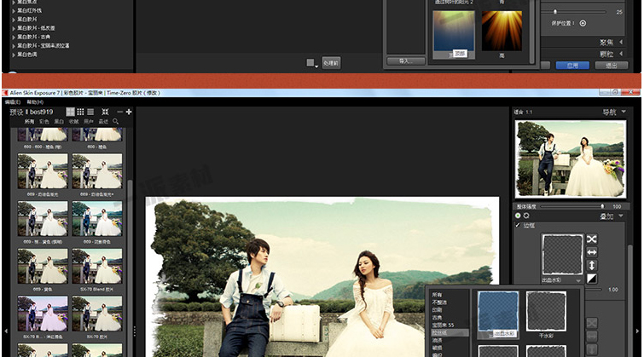Click the navigator preview image

571,158
